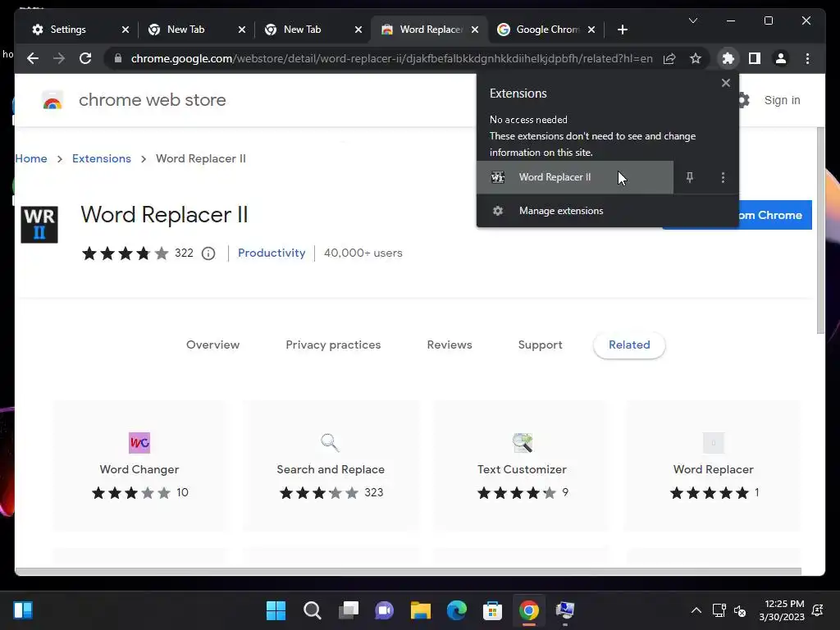Open the Text Customizer extension card

pos(522,465)
